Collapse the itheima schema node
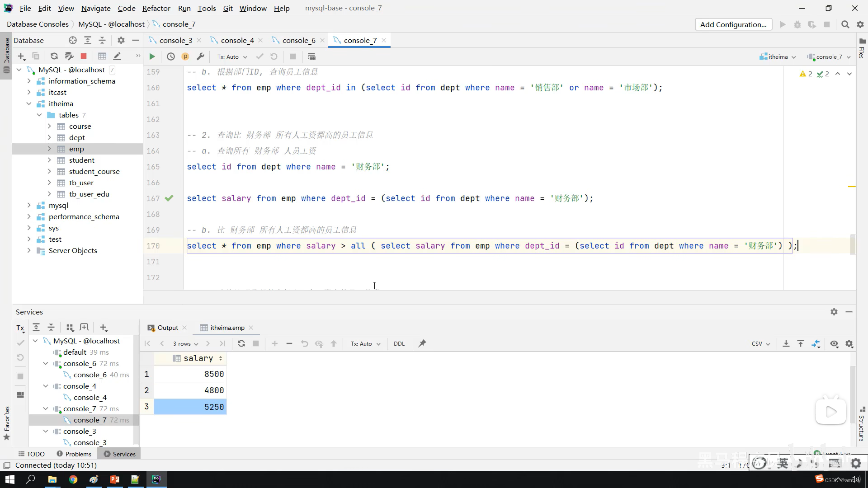This screenshot has height=488, width=868. point(29,103)
